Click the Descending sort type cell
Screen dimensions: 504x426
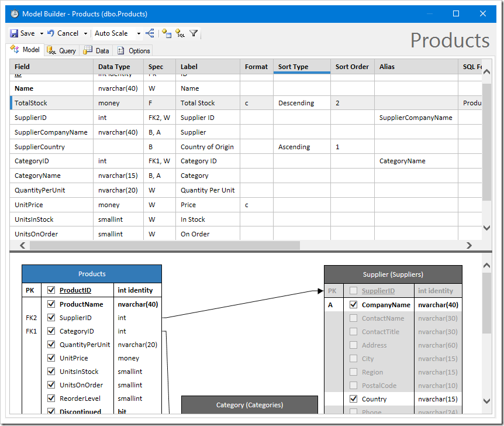pos(302,103)
